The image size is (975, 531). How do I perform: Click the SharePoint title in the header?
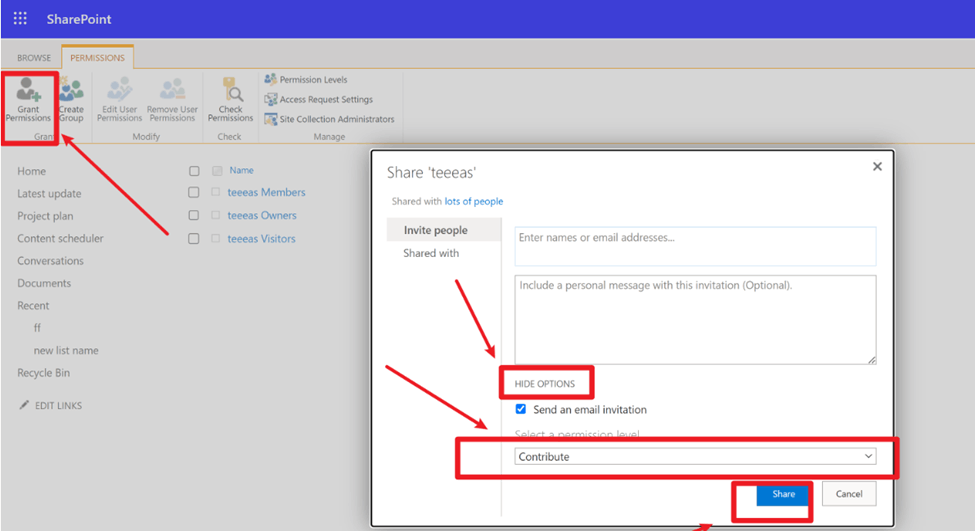tap(79, 19)
